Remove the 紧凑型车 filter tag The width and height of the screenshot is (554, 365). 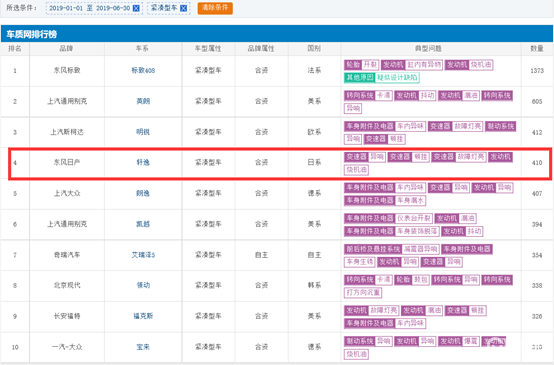click(183, 8)
